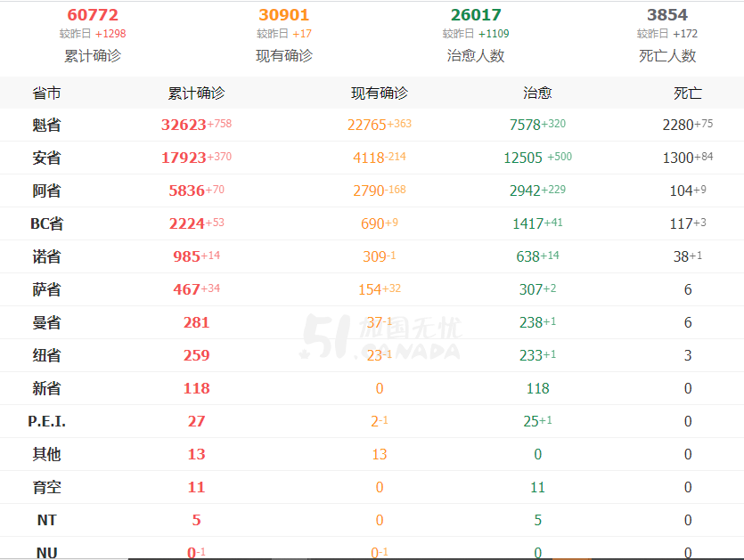The width and height of the screenshot is (744, 560).
Task: Click the NT territory row label
Action: [46, 520]
